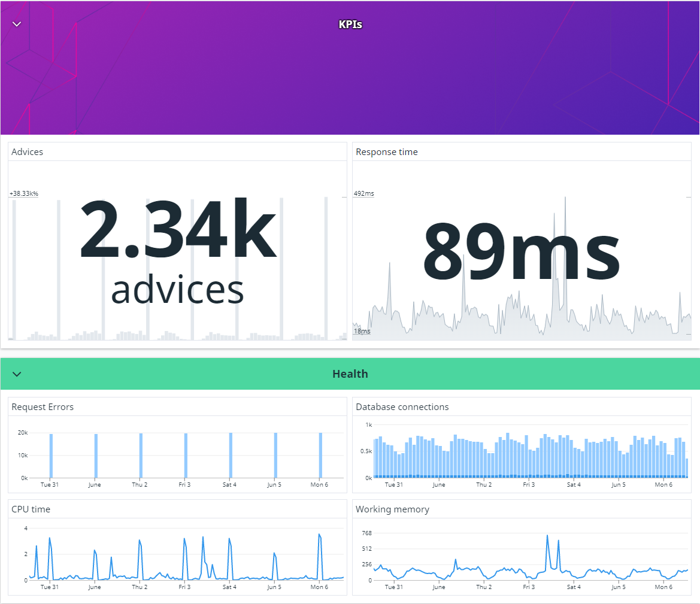Click the Database connections panel title

tap(402, 406)
